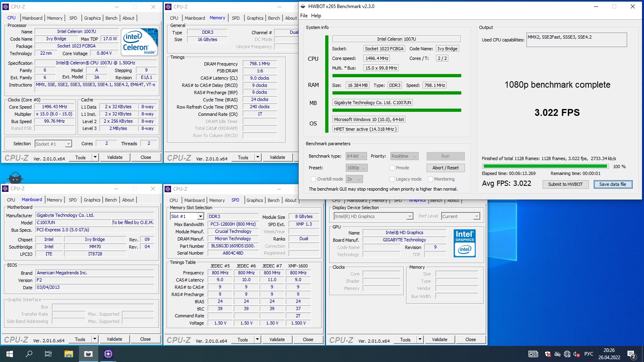
Task: Click the DRAM Frequency 798.1 MHz field
Action: [x=260, y=64]
